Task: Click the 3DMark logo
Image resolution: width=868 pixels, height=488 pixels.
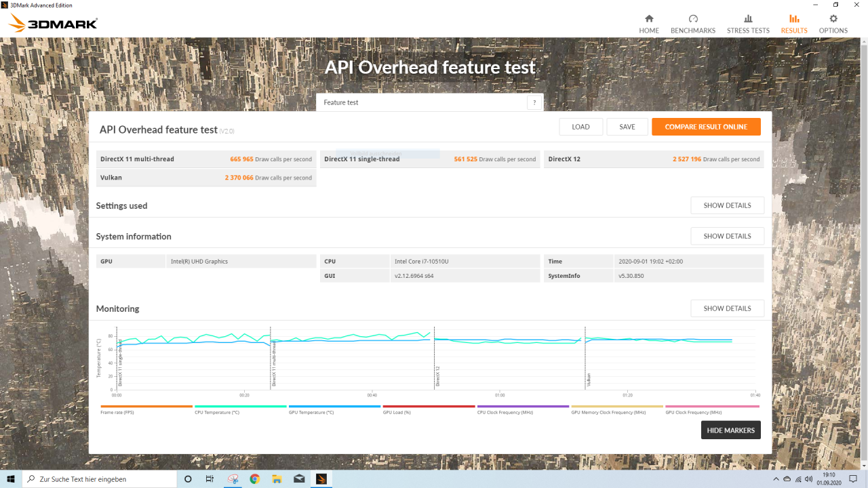Action: tap(53, 24)
